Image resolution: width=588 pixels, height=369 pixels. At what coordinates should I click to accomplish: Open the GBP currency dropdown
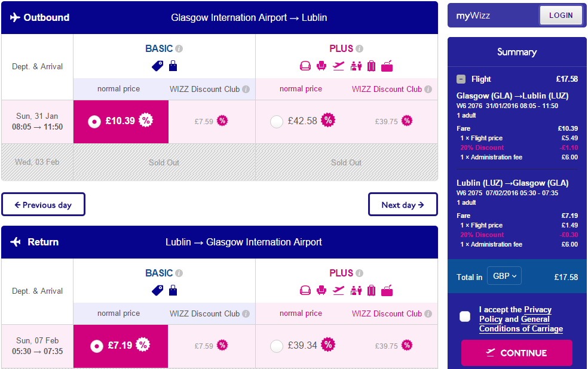point(504,276)
